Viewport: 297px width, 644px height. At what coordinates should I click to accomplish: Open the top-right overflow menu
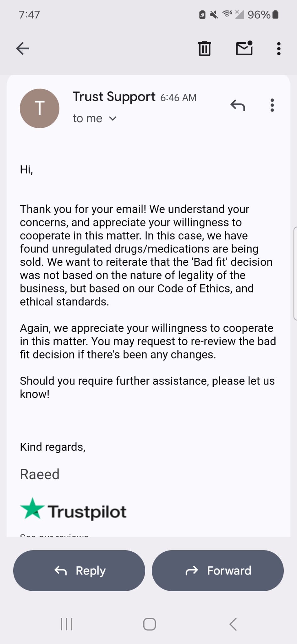coord(278,48)
